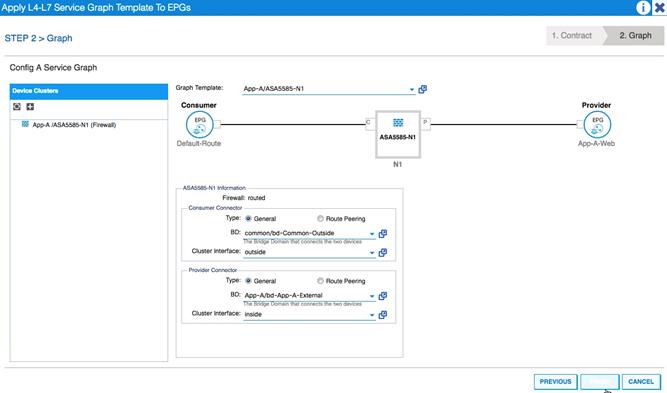Click the Device Clusters panel header

pos(89,91)
